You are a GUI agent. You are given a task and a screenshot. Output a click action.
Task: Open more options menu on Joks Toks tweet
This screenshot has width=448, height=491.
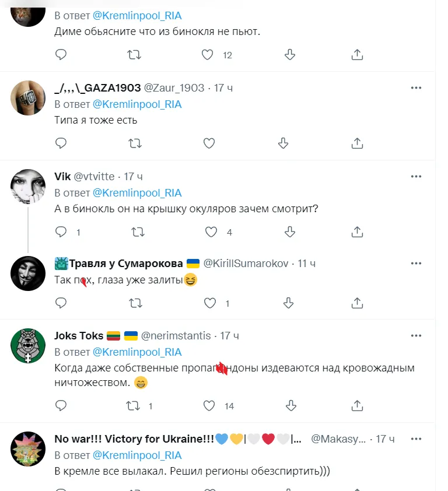[416, 335]
